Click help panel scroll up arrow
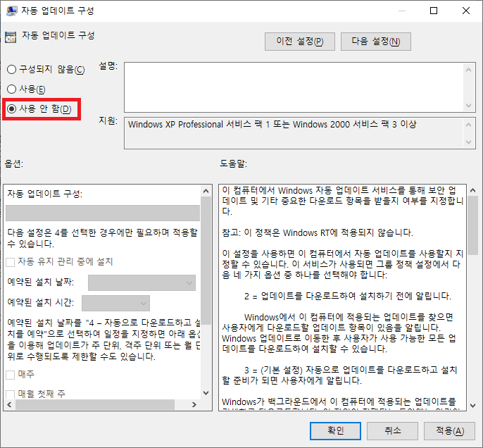 (472, 191)
